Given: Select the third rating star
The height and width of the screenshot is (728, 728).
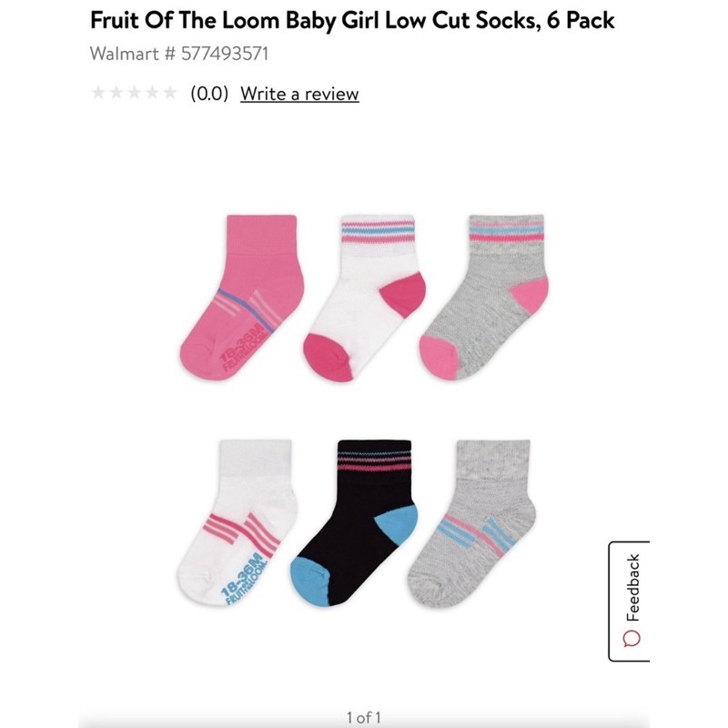Looking at the screenshot, I should (x=134, y=93).
